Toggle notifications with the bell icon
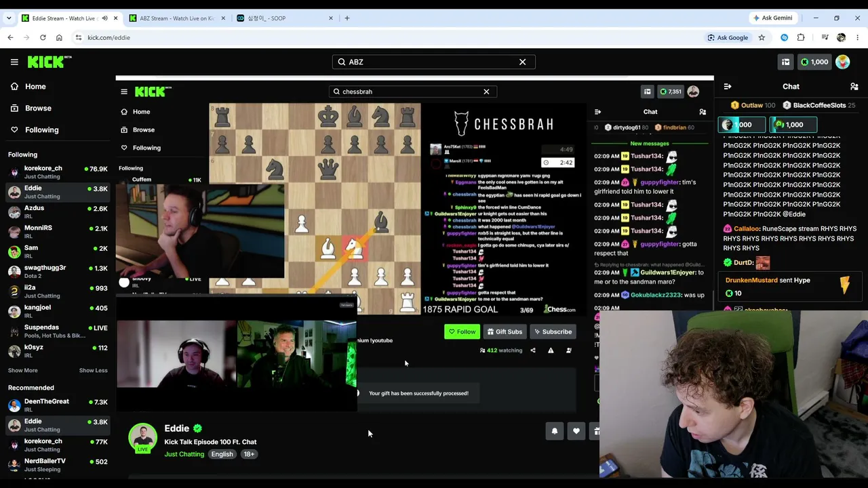This screenshot has width=868, height=488. click(555, 431)
